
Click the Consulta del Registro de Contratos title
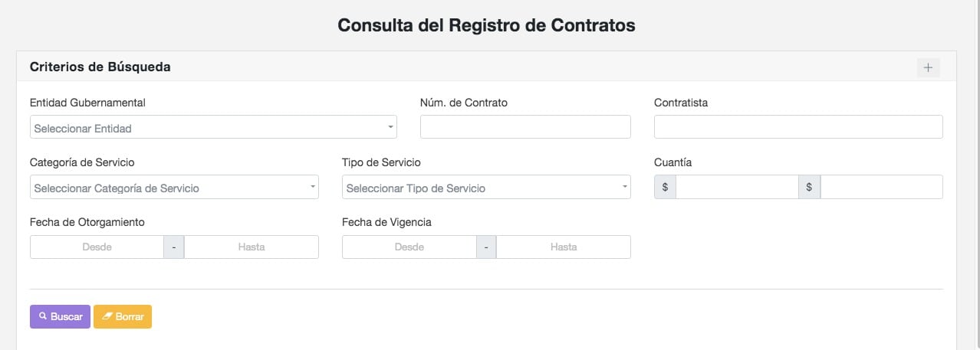click(486, 25)
